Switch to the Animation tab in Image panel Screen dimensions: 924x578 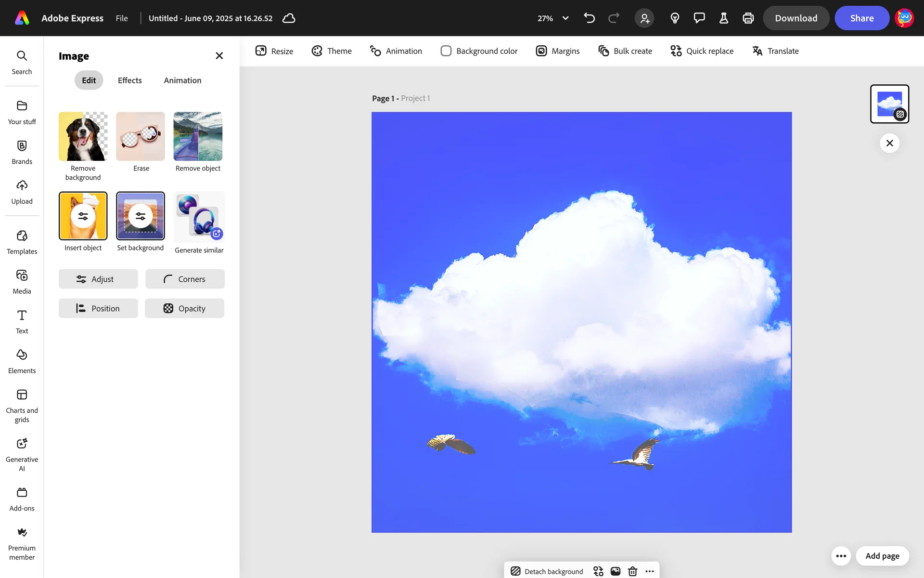click(182, 80)
